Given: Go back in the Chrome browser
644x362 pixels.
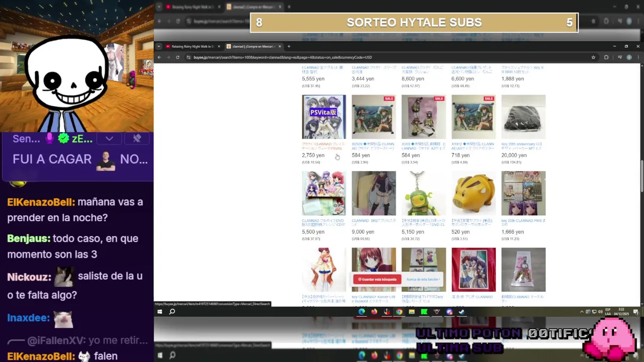Looking at the screenshot, I should (159, 57).
